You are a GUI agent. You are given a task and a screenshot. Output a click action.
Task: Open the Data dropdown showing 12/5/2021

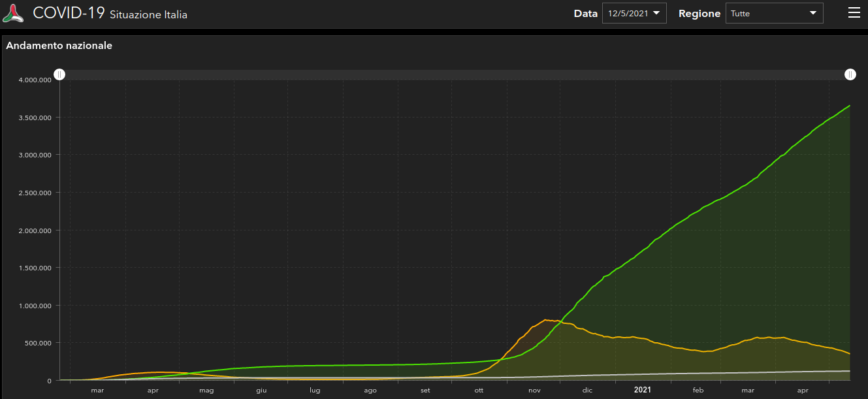coord(634,13)
